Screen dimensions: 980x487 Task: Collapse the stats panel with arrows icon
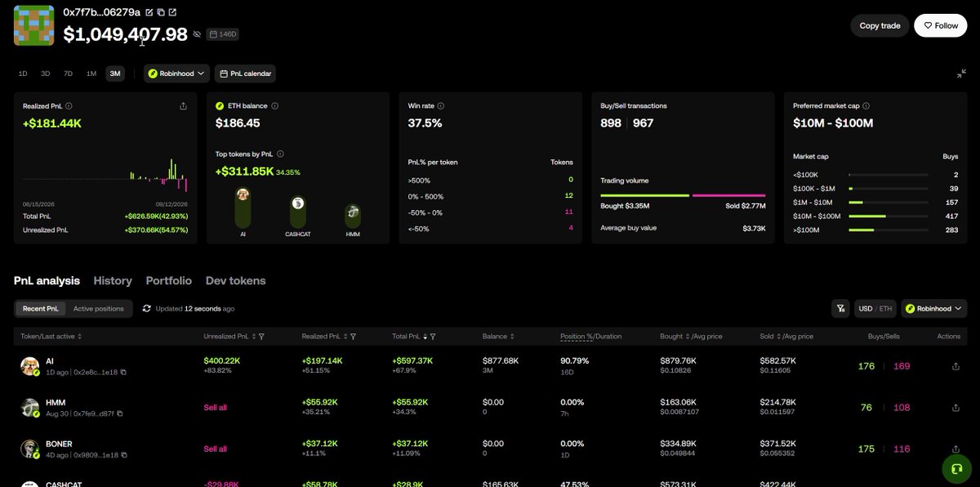[961, 74]
